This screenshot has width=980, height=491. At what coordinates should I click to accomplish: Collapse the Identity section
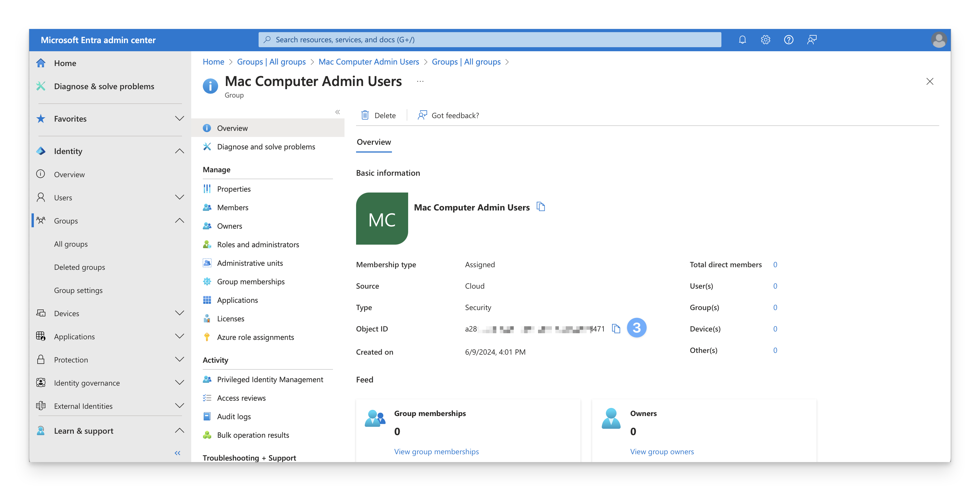(179, 151)
